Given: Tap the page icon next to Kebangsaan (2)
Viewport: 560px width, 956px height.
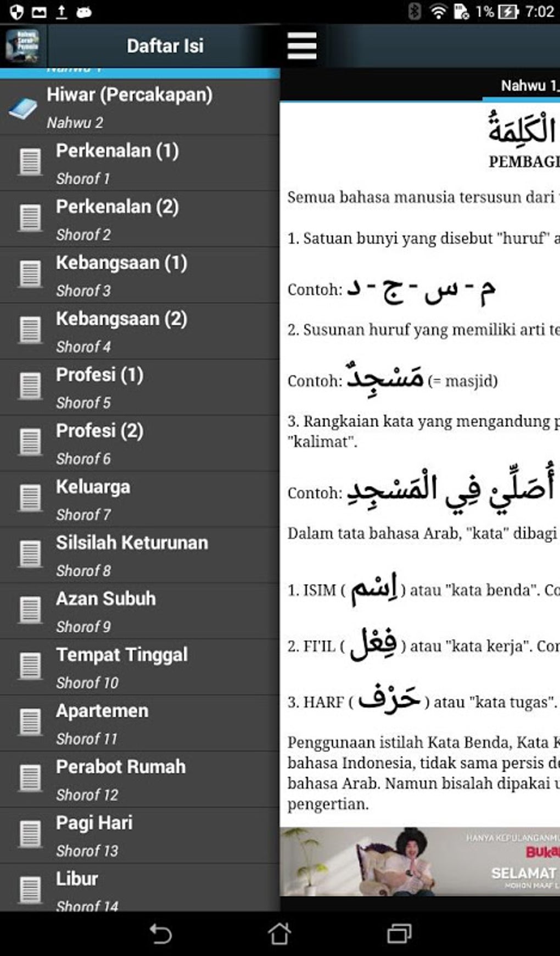Looking at the screenshot, I should [x=30, y=331].
